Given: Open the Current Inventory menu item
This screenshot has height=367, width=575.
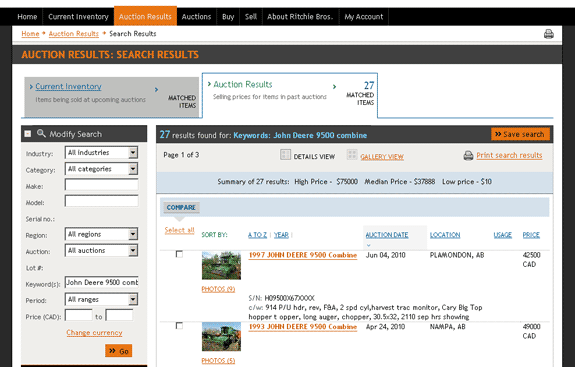Looking at the screenshot, I should 78,16.
